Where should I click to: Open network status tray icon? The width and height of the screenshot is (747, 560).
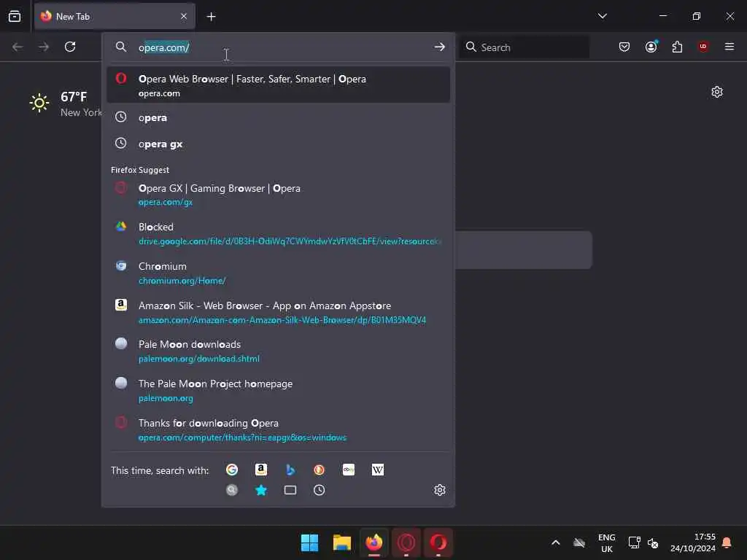[634, 542]
